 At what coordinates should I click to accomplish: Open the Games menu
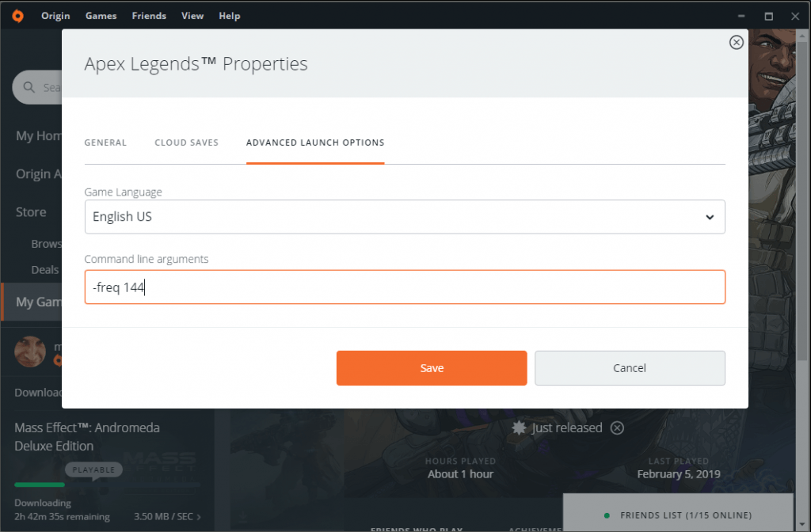[x=101, y=15]
